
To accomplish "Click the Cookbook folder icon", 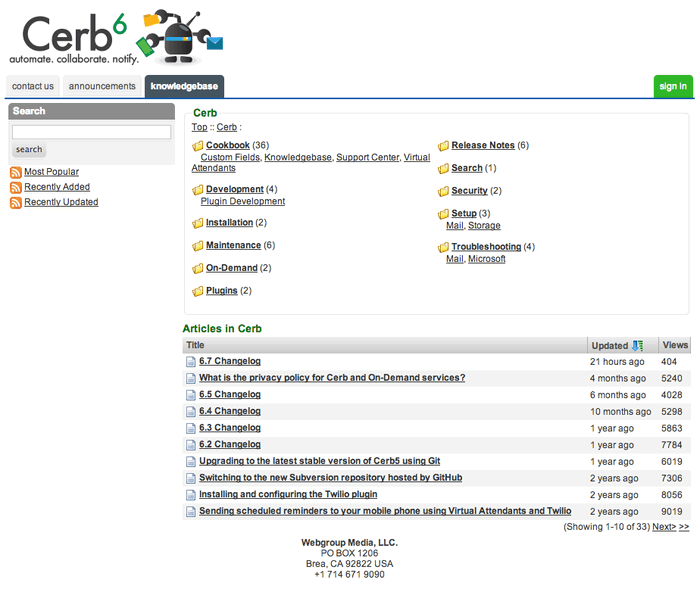I will point(198,146).
